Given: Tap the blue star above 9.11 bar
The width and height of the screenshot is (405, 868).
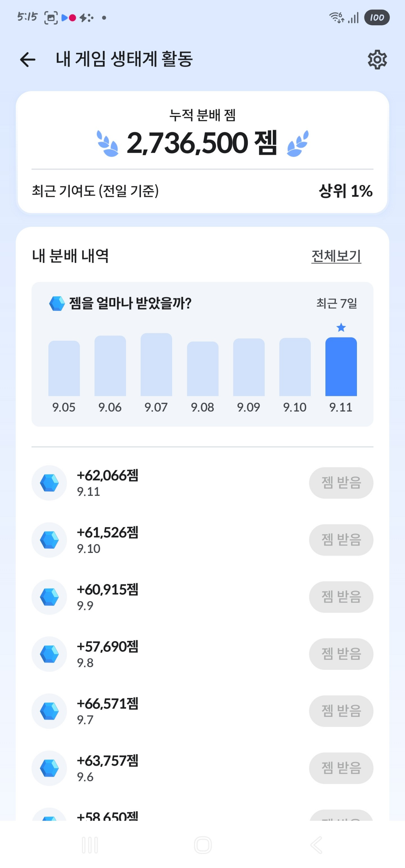Looking at the screenshot, I should (x=341, y=327).
